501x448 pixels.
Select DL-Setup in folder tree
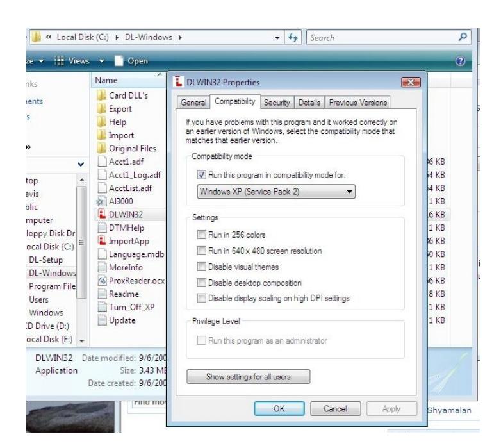click(x=46, y=260)
